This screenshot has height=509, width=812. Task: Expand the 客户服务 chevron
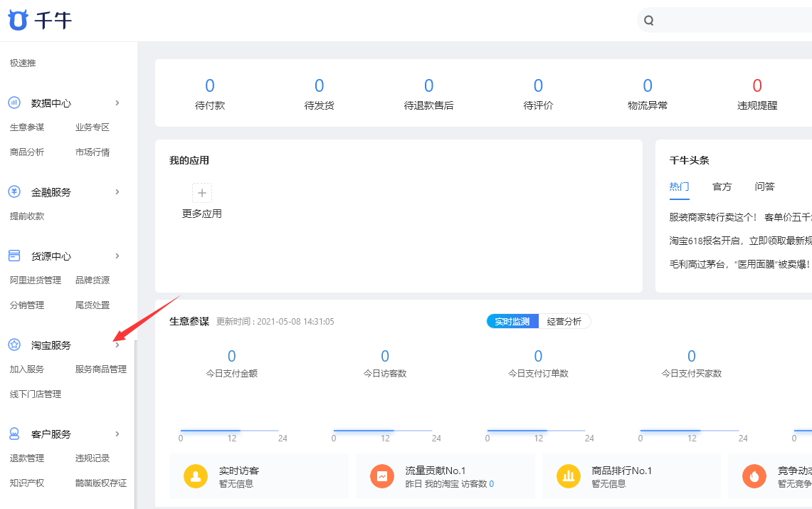click(117, 434)
